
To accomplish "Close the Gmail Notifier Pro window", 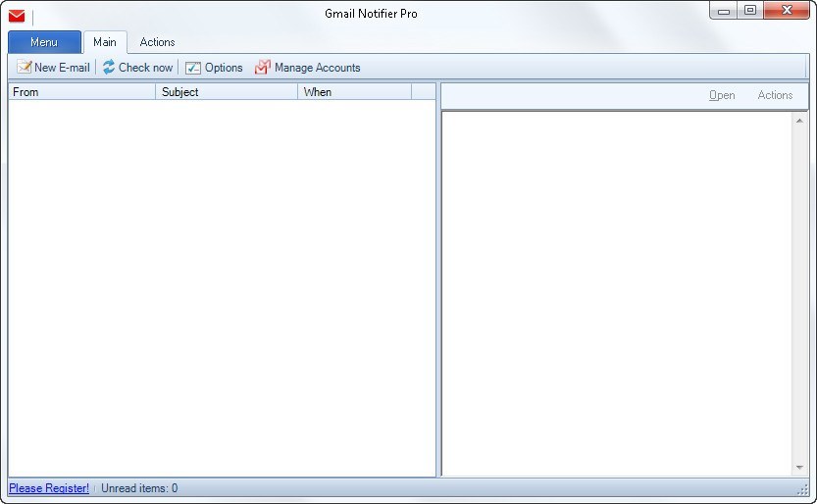I will point(787,11).
